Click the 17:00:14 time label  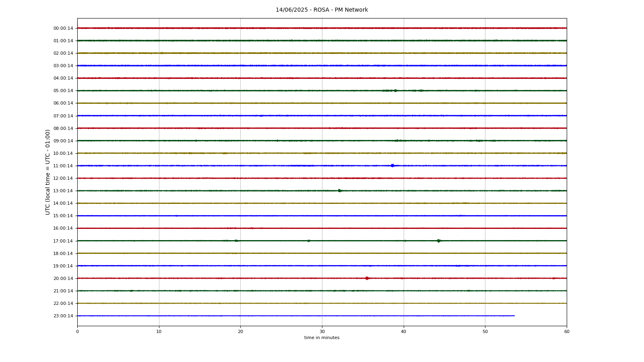click(63, 241)
